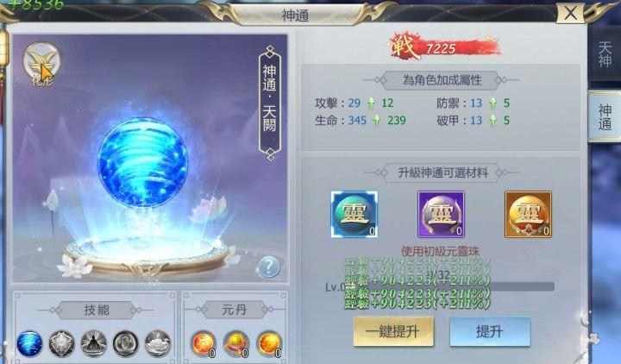Close the 神通 panel with X

pos(570,13)
